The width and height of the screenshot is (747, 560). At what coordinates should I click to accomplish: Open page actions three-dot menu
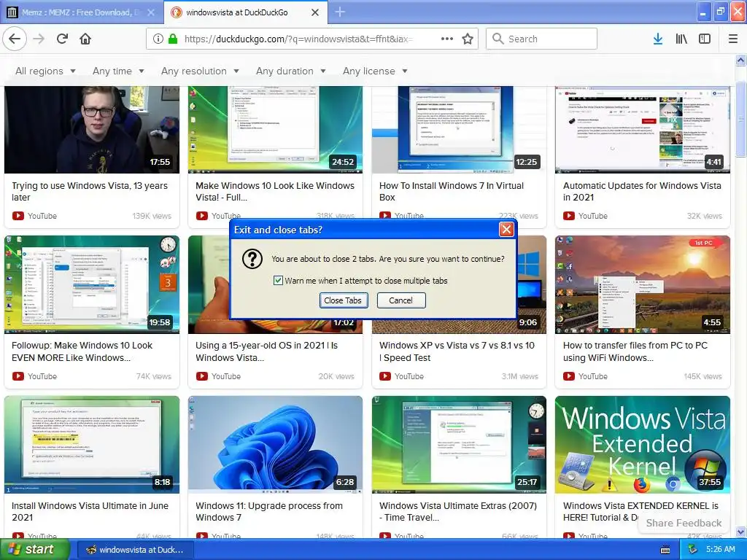(x=447, y=39)
